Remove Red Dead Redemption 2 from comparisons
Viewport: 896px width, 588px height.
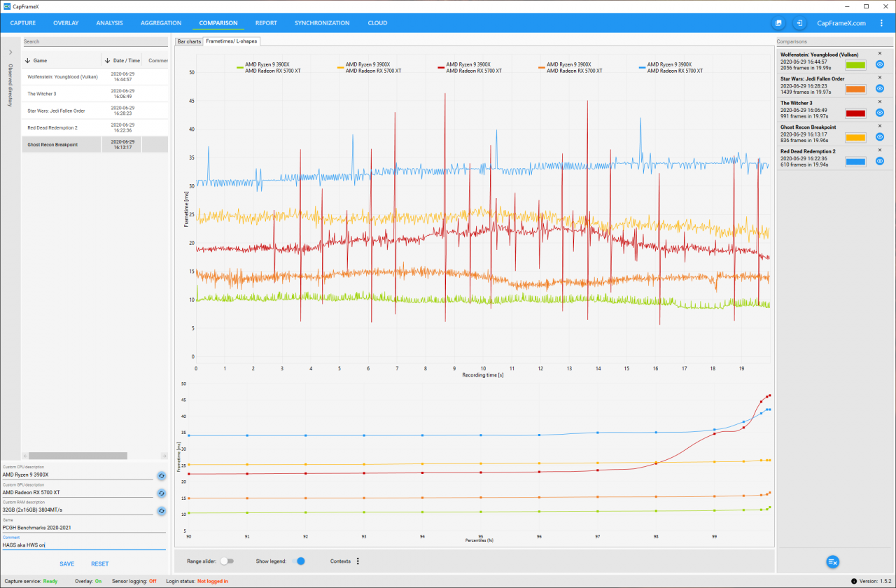point(880,150)
